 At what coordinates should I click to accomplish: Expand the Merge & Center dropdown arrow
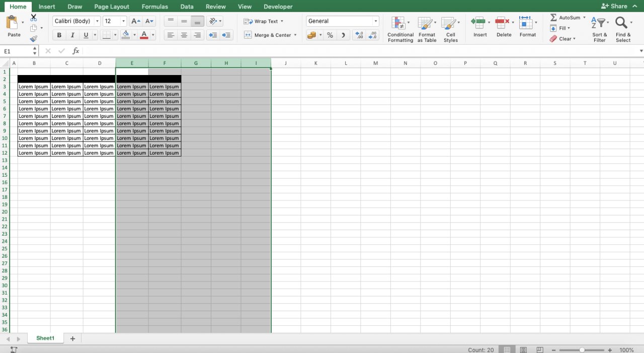pyautogui.click(x=295, y=35)
